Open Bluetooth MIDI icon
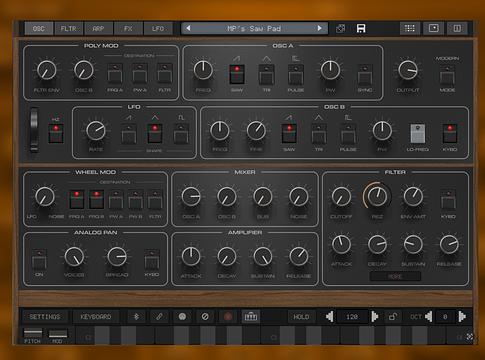Image resolution: width=485 pixels, height=360 pixels. pos(136,317)
